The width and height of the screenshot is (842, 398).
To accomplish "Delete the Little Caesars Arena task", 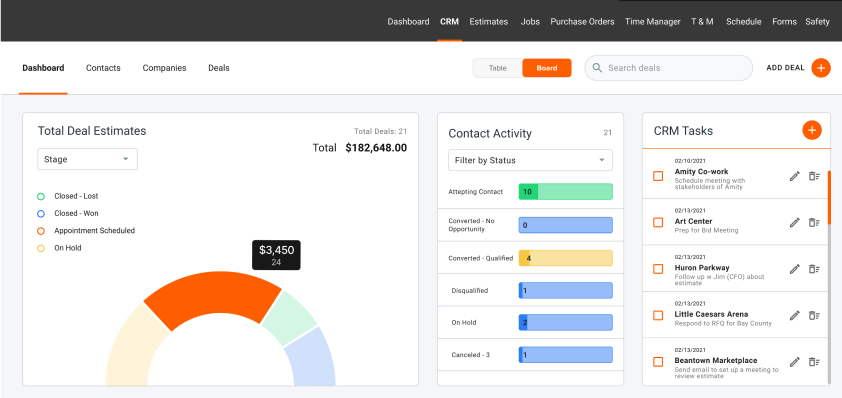I will 814,315.
